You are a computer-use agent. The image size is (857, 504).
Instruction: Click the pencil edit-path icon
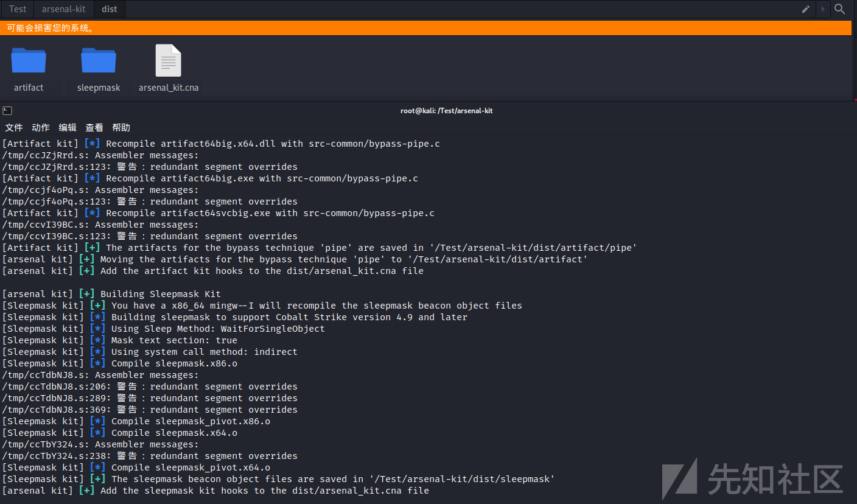(806, 9)
